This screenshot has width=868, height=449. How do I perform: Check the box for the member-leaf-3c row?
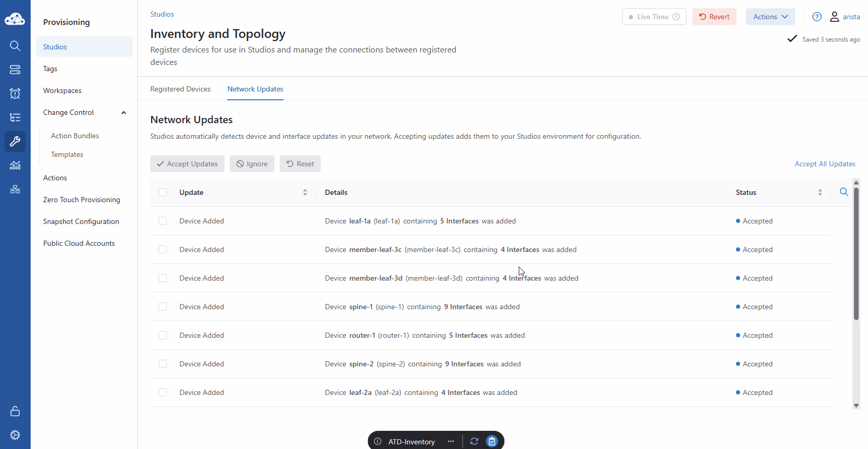pyautogui.click(x=163, y=249)
